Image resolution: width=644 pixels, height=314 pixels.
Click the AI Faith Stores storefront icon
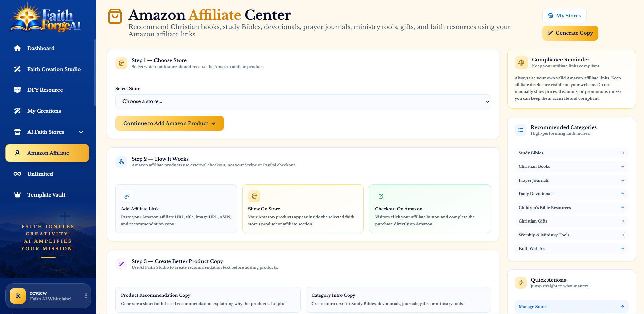click(x=17, y=132)
